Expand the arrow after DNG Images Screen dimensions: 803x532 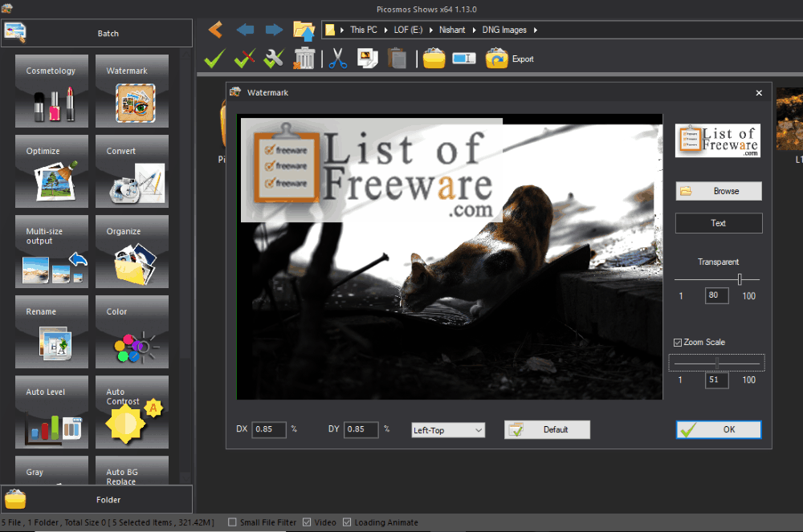(x=535, y=30)
